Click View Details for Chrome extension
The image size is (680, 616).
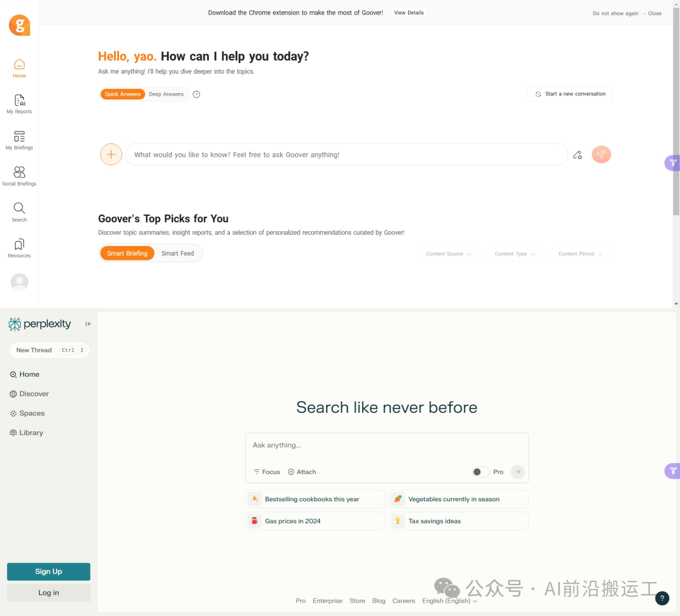(409, 13)
